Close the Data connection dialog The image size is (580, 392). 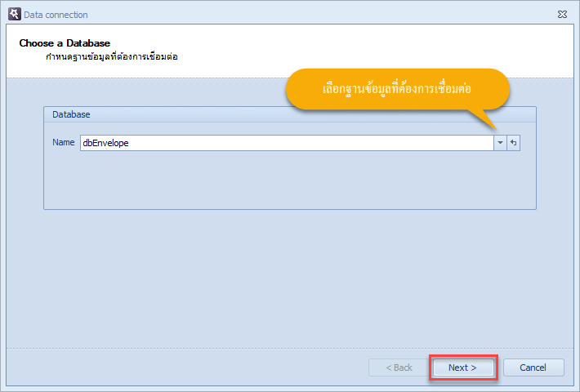[x=562, y=15]
